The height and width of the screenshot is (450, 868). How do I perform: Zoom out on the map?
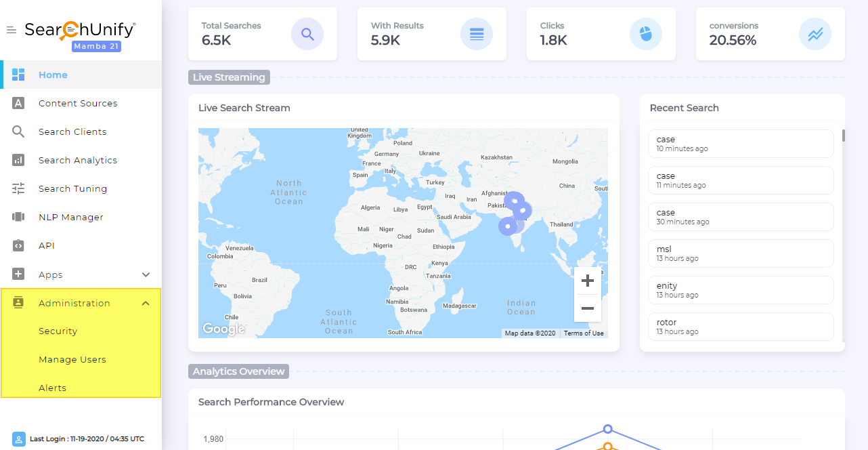pyautogui.click(x=587, y=308)
